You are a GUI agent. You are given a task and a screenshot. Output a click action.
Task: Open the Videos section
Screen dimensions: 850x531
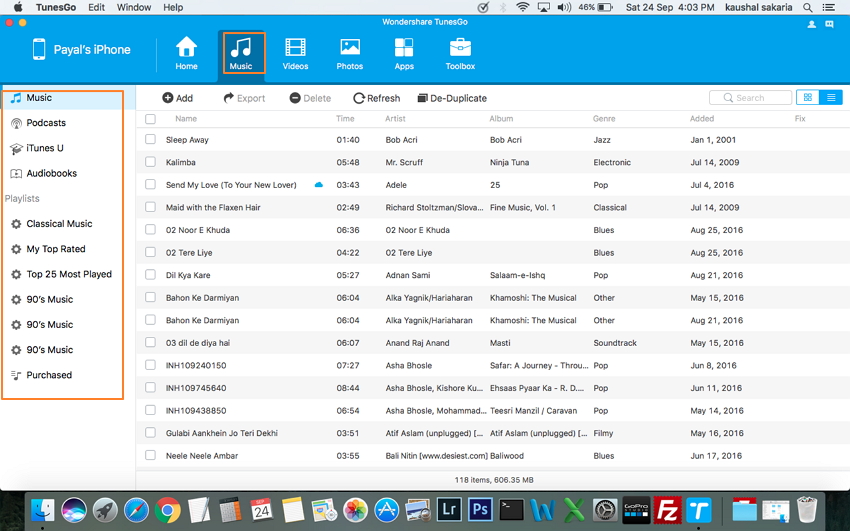pos(295,53)
